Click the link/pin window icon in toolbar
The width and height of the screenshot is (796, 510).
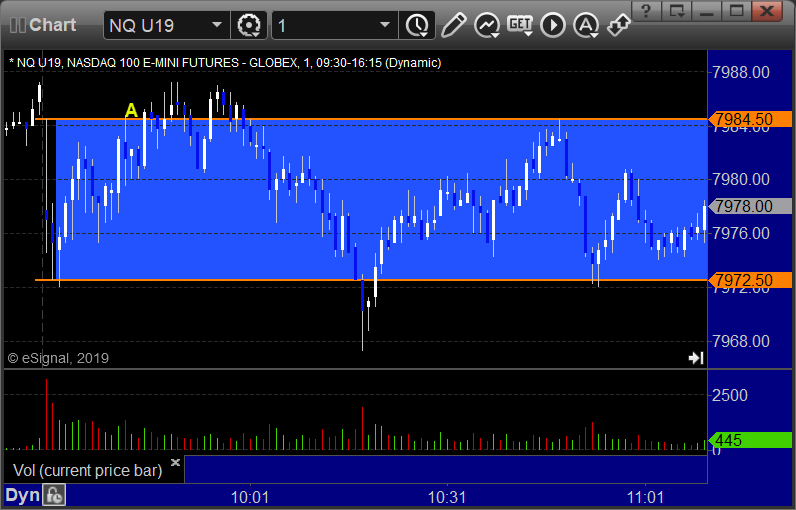619,25
